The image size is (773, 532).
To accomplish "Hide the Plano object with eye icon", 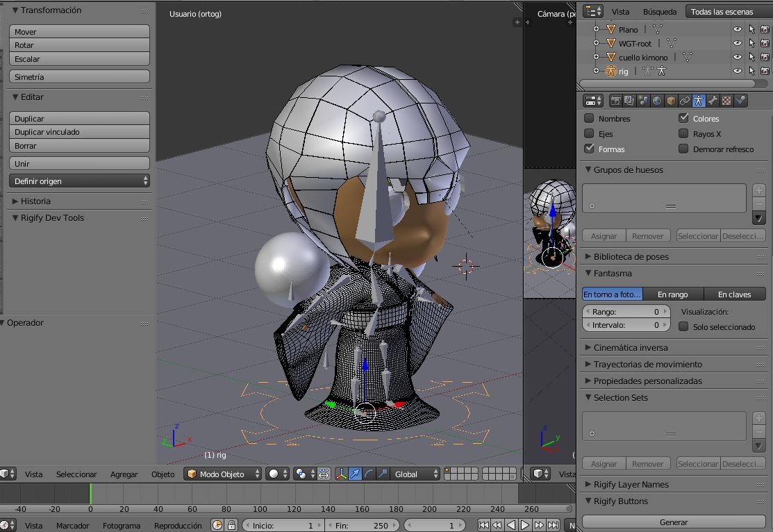I will point(737,29).
